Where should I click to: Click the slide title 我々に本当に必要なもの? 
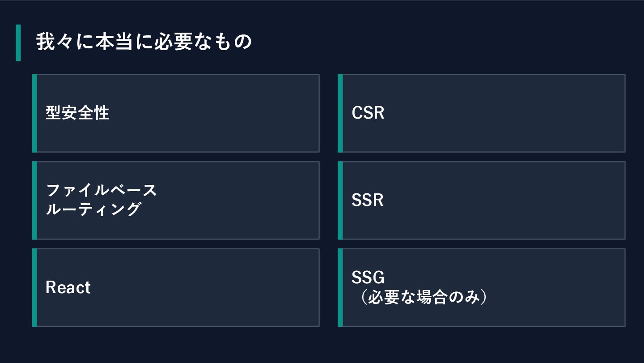[x=144, y=43]
